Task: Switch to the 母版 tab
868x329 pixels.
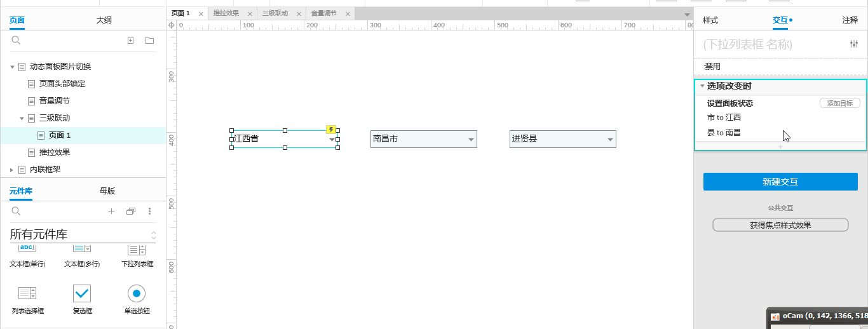Action: point(107,191)
